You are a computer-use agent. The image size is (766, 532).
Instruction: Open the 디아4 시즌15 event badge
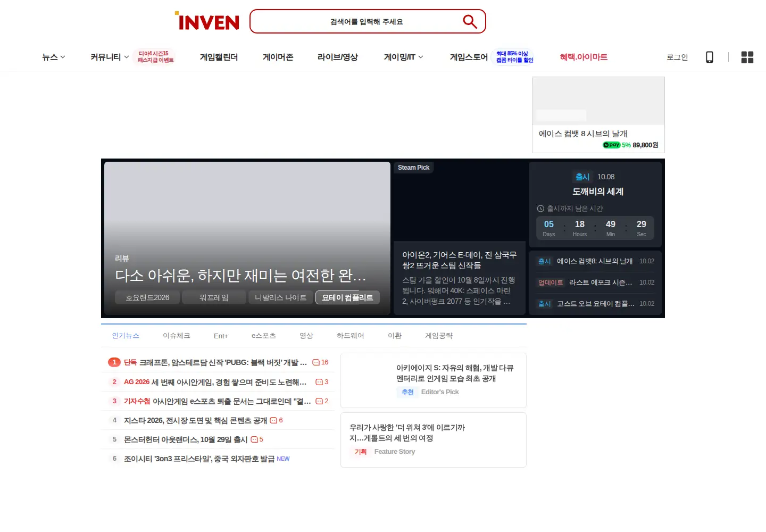(155, 57)
